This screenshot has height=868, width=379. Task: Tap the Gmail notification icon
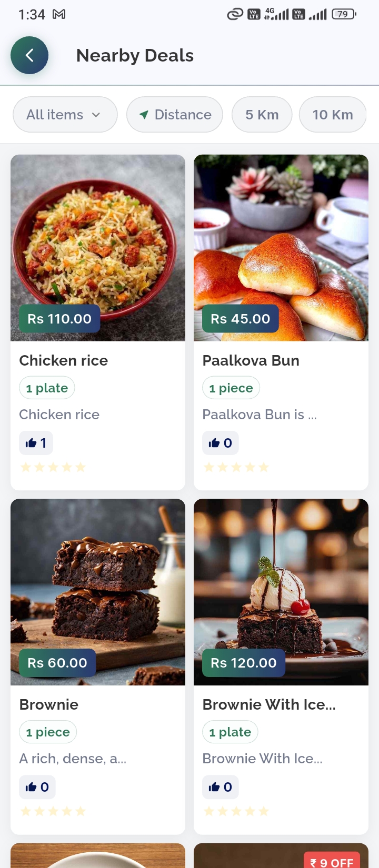tap(59, 14)
